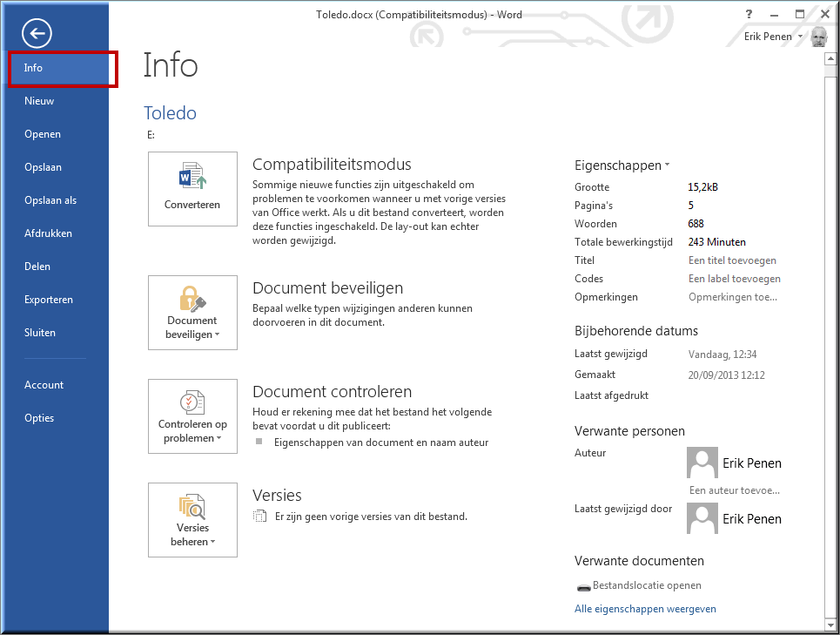
Task: Click the Help question mark icon
Action: 749,15
